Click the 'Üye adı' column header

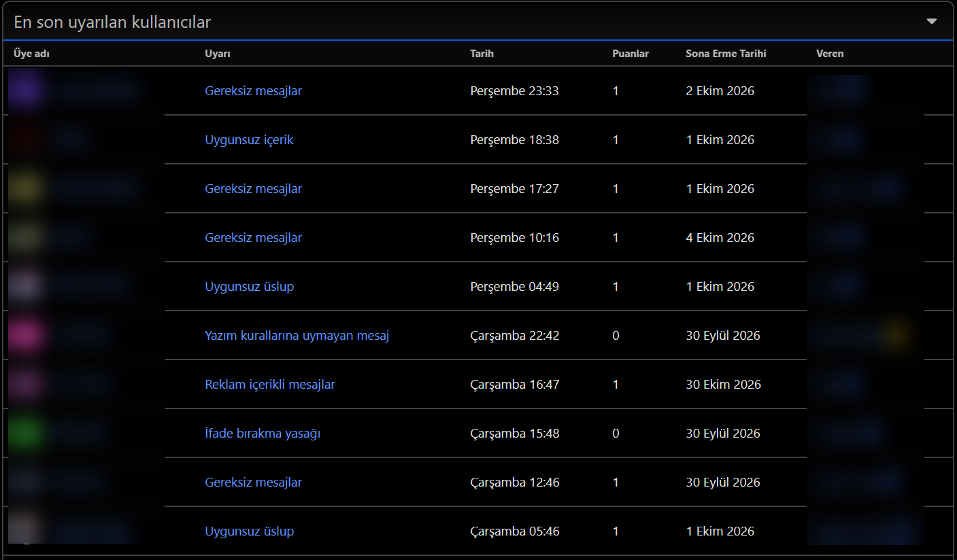pos(31,54)
